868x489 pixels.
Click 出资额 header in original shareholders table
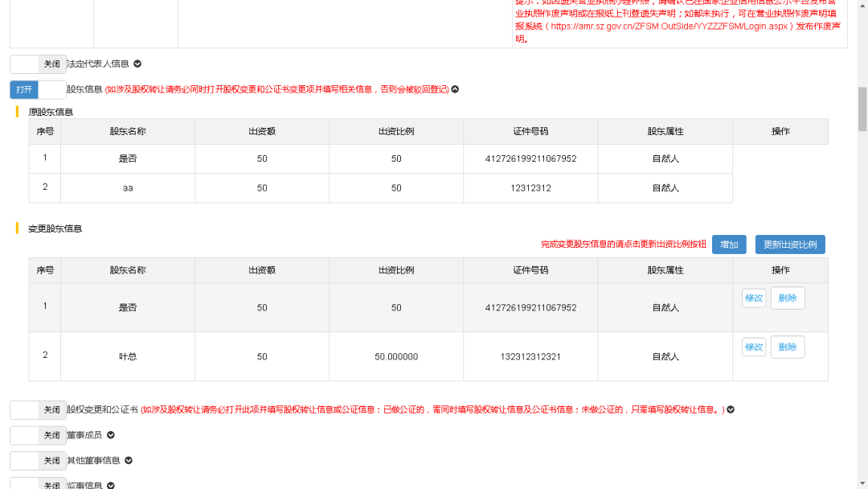pos(262,131)
